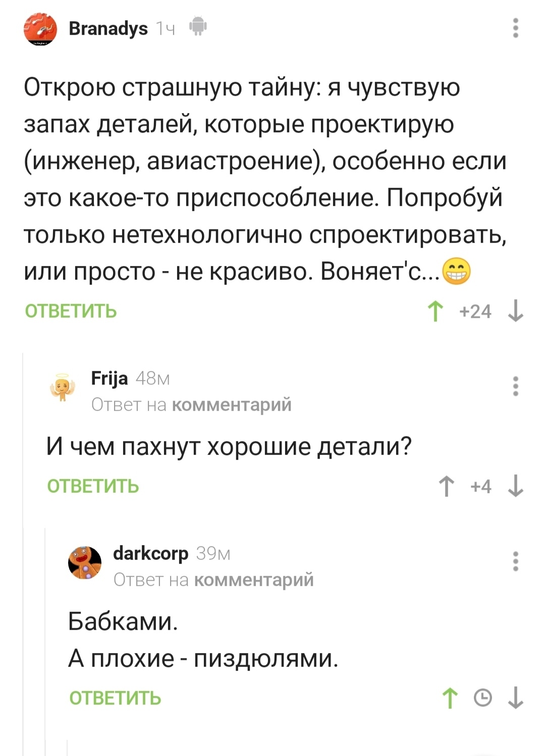Downvote Frija's comment
545x756 pixels.
click(515, 487)
